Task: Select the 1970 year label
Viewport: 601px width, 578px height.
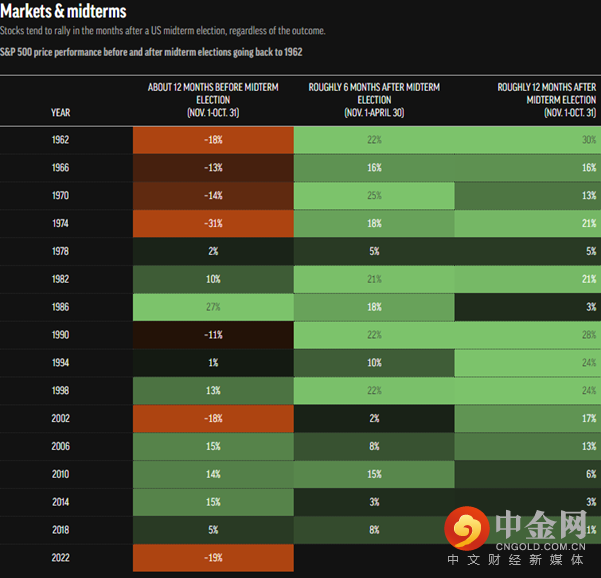Action: coord(61,195)
